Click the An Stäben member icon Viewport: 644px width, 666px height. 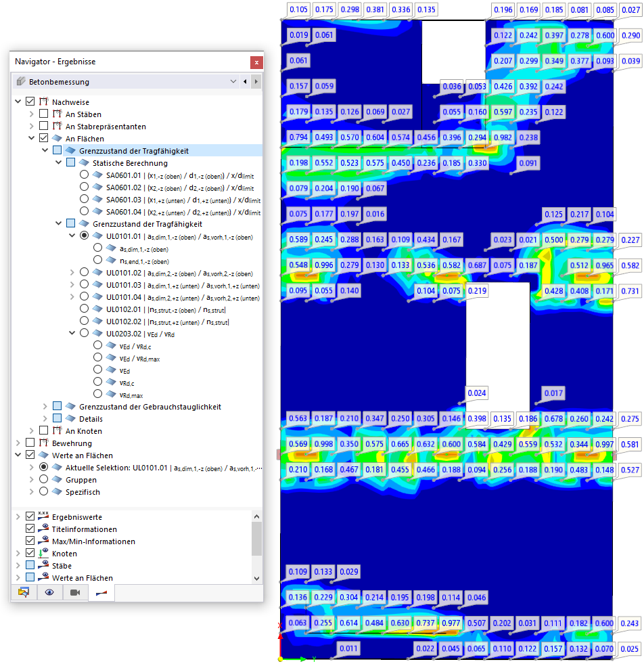pyautogui.click(x=57, y=114)
